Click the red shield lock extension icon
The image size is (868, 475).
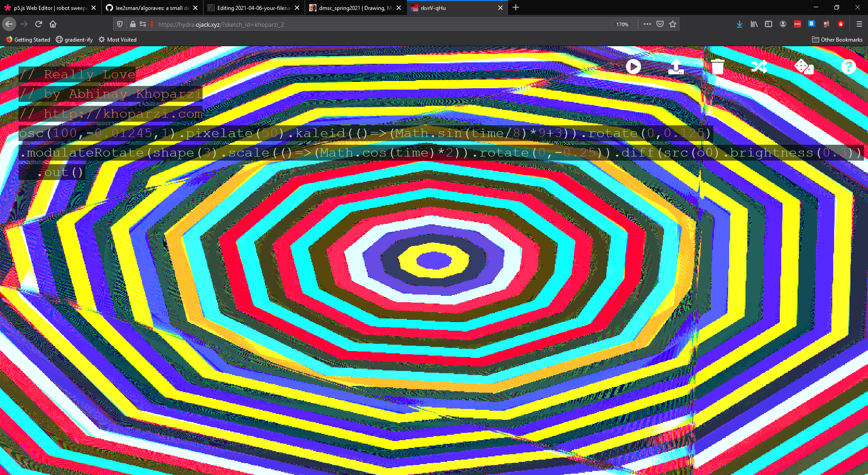tap(841, 24)
